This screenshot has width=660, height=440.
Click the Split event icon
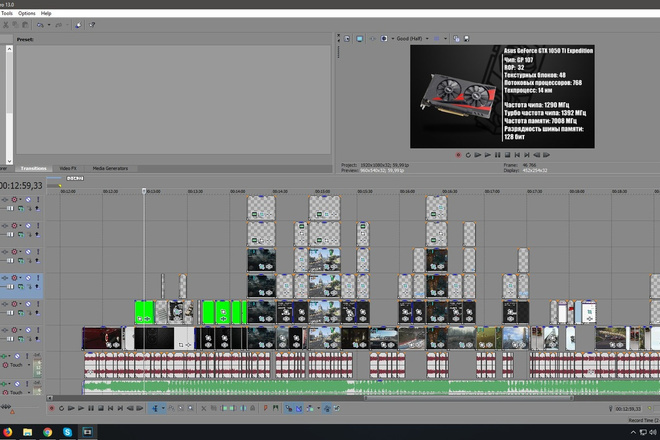click(x=243, y=408)
